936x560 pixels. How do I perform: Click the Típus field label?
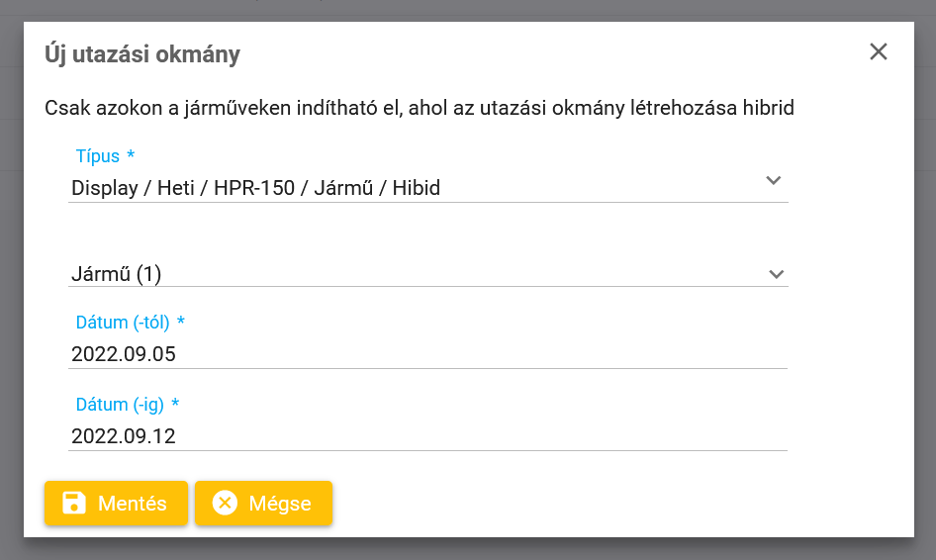tap(97, 155)
